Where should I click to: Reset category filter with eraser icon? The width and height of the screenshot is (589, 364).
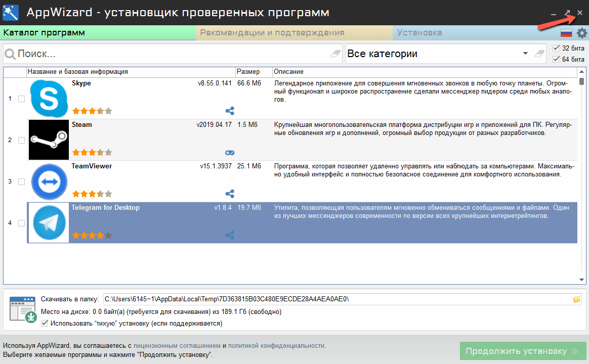point(540,54)
